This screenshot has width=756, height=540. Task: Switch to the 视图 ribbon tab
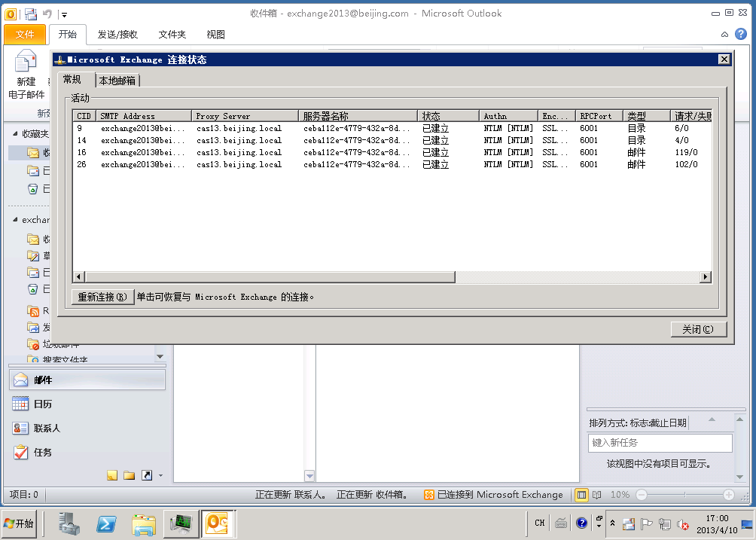(x=215, y=34)
